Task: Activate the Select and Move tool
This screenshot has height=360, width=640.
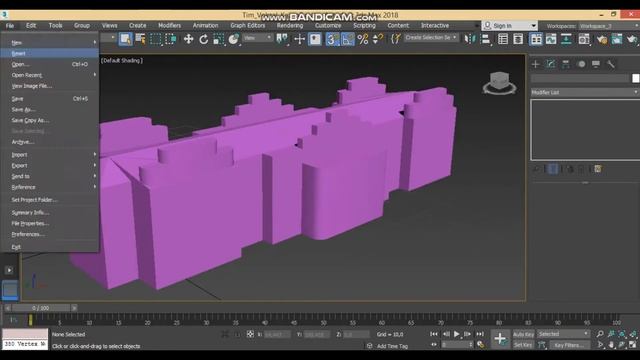Action: (188, 39)
